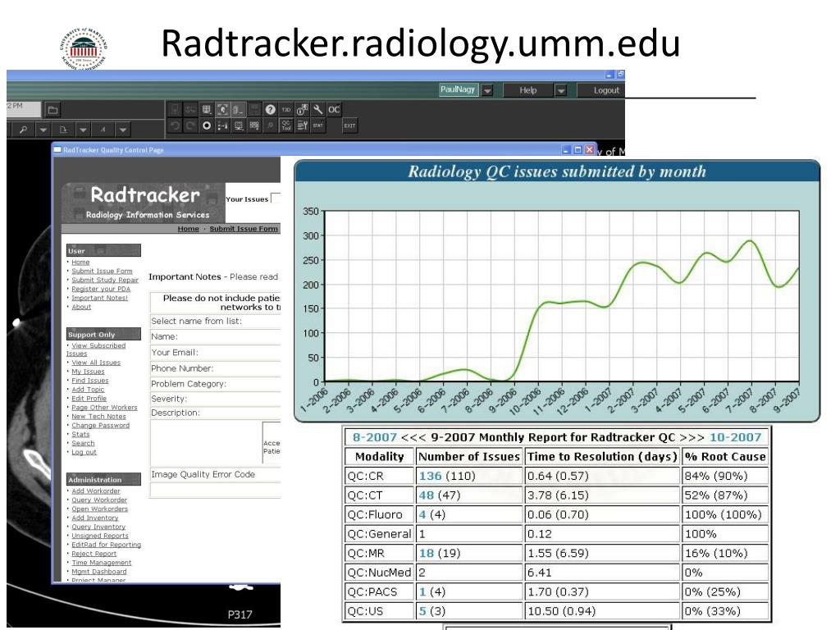This screenshot has height=630, width=840.
Task: Open the Unsigned Reports link
Action: coord(100,536)
